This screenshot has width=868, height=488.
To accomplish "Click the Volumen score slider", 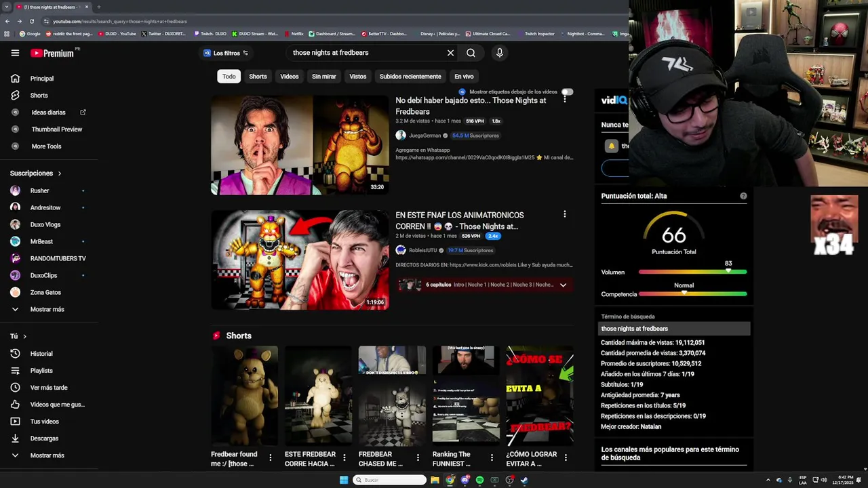I will [x=692, y=272].
